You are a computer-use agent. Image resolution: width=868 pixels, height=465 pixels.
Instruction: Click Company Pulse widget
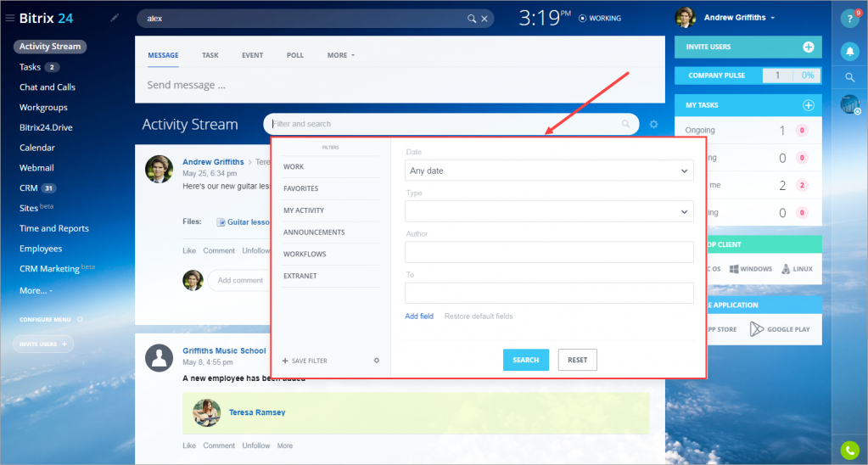coord(748,76)
